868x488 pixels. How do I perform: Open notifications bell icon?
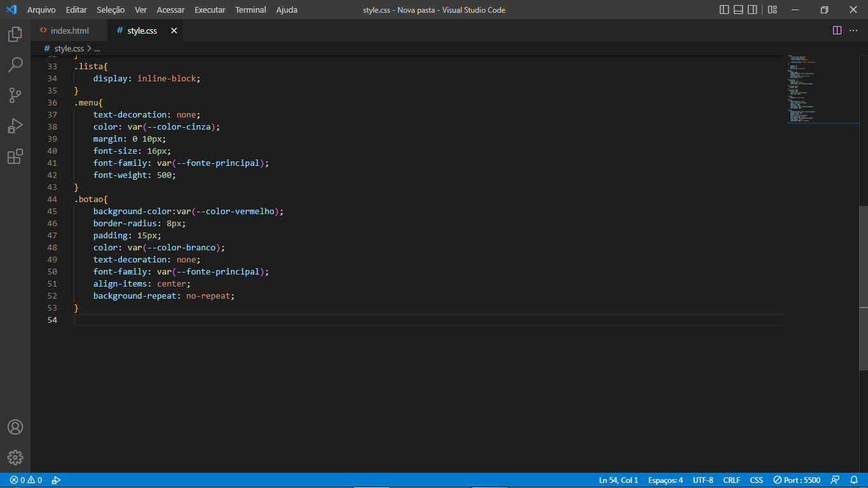855,480
